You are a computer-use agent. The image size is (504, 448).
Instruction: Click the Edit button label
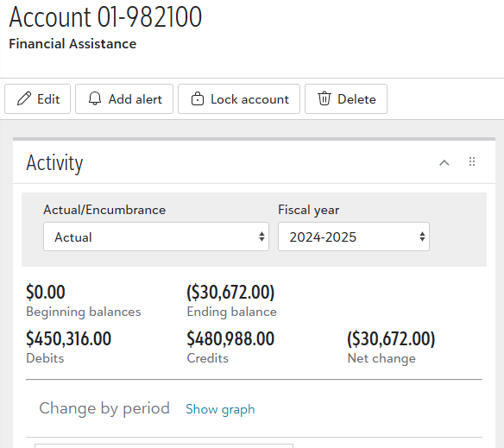pos(48,99)
